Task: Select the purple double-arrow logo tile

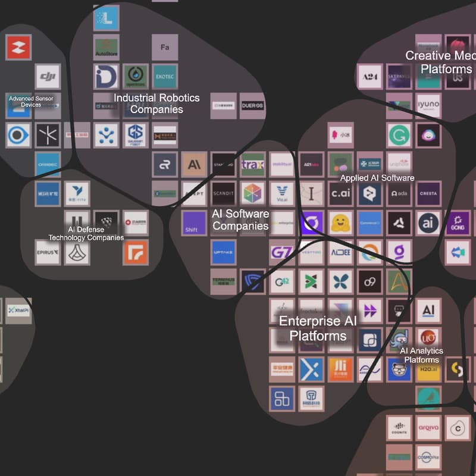Action: [369, 311]
